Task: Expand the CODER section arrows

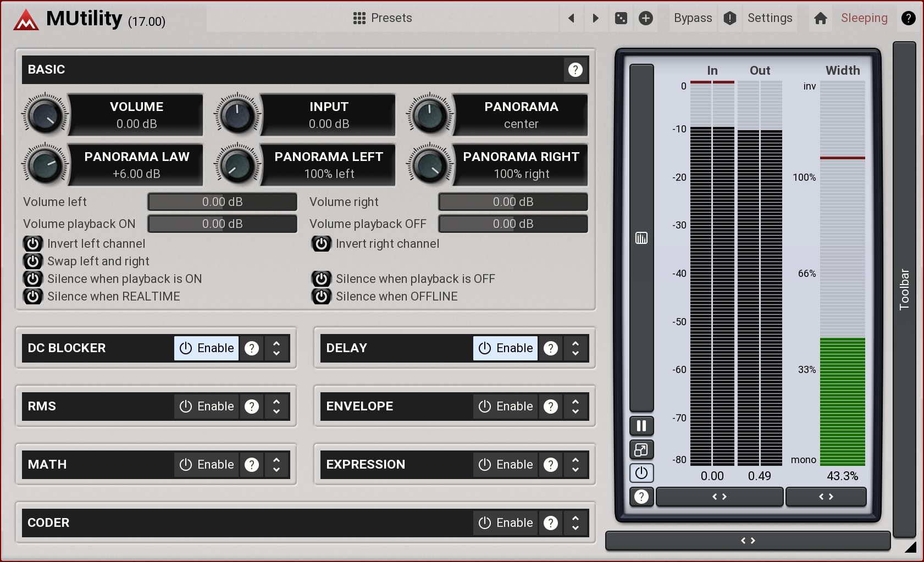Action: click(576, 523)
